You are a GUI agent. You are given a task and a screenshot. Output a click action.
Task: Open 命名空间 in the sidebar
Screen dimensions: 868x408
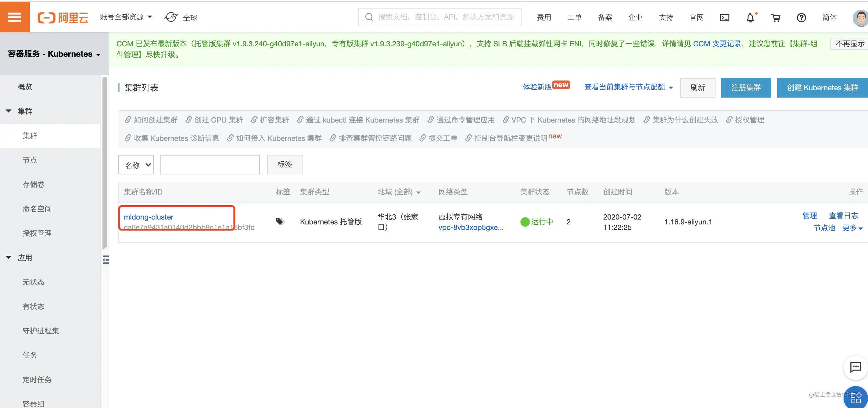coord(37,209)
